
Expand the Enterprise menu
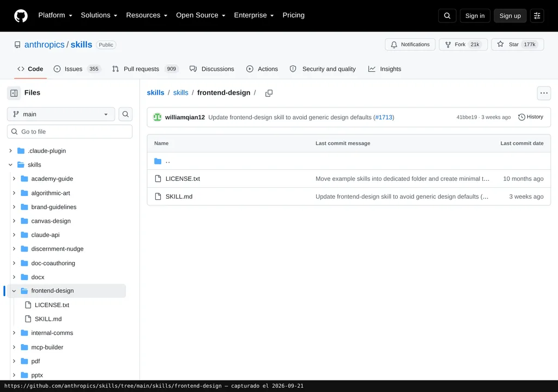click(254, 15)
